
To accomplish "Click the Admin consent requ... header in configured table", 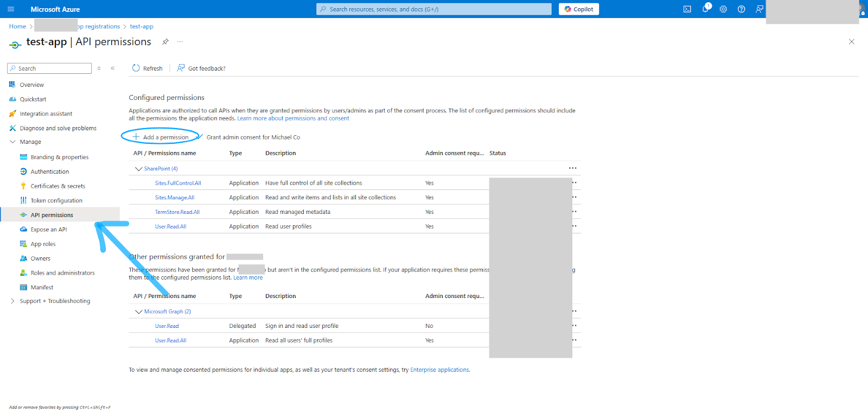I will [x=455, y=154].
